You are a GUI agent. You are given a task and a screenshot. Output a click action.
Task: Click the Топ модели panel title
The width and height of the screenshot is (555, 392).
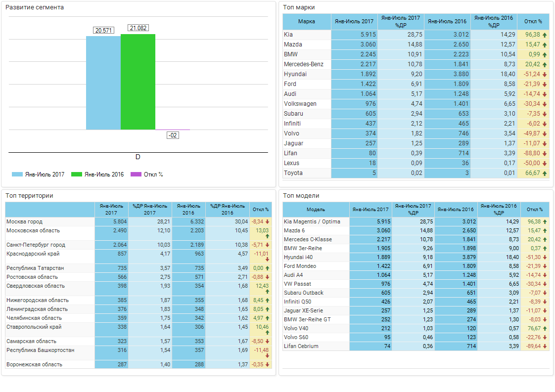(301, 196)
